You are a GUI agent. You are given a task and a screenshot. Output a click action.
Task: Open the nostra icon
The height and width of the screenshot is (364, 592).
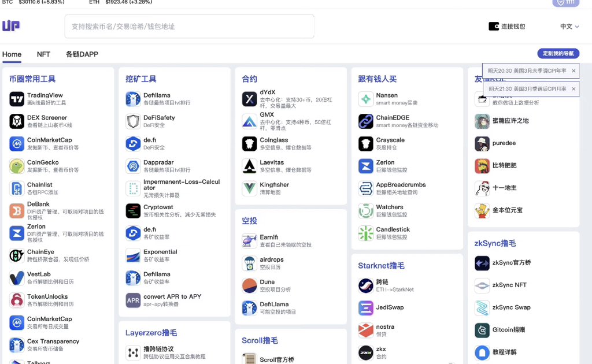click(365, 330)
